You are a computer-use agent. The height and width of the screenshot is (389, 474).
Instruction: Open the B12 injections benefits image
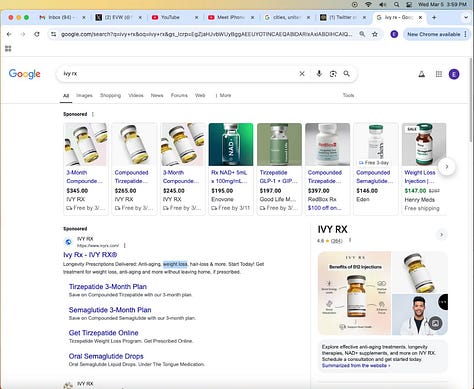354,293
